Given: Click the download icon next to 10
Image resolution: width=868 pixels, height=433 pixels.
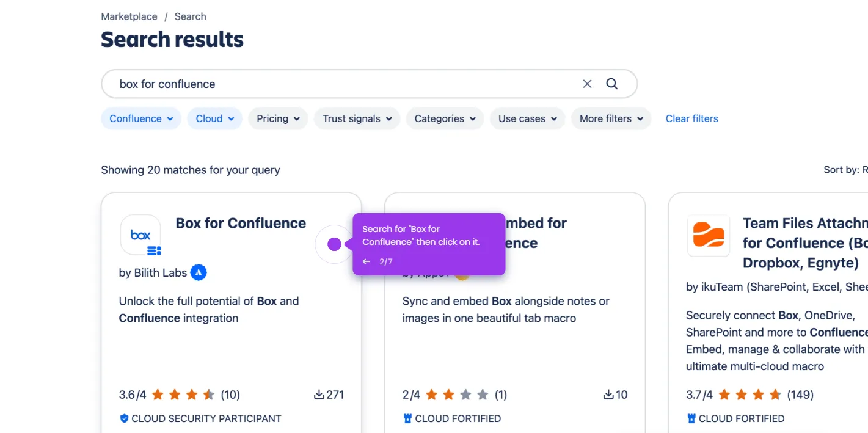Looking at the screenshot, I should pos(608,395).
